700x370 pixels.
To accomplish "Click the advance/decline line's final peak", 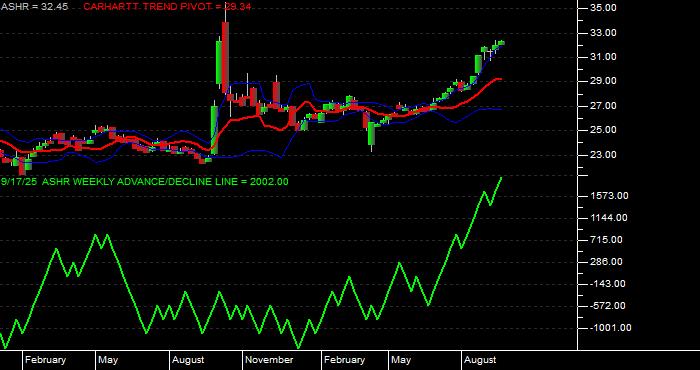I will coord(501,178).
